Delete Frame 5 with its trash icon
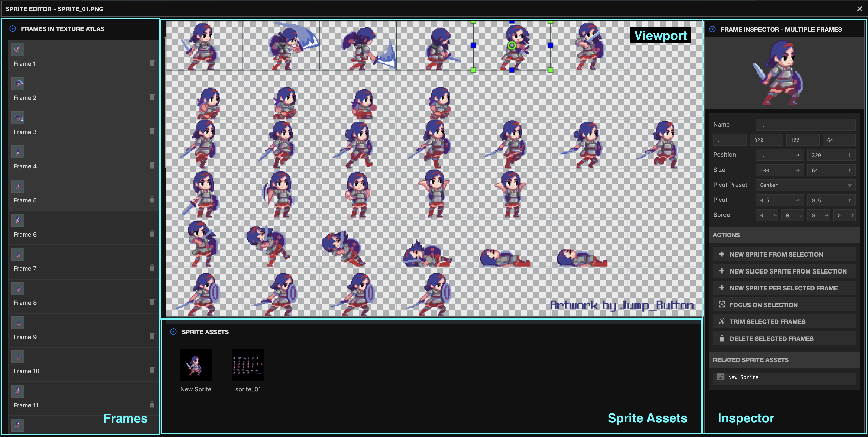868x437 pixels. pyautogui.click(x=152, y=199)
